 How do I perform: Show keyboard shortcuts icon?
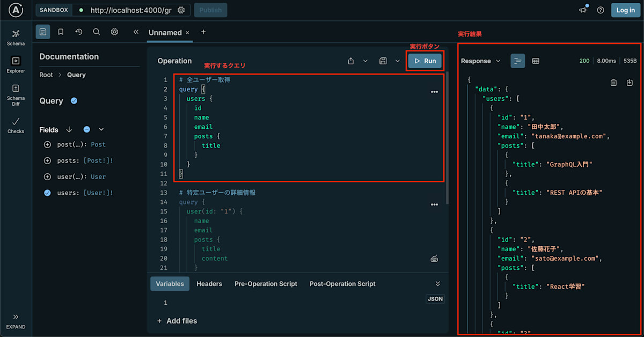(434, 259)
